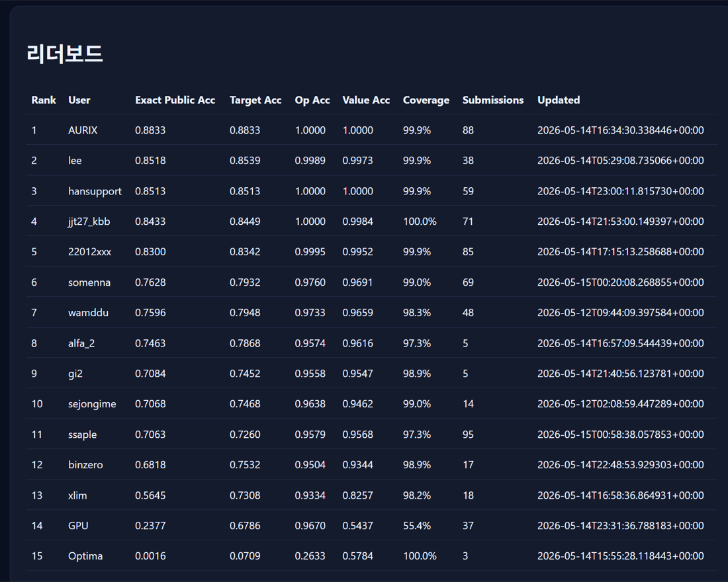
Task: Select user gi2 in the table
Action: click(x=75, y=374)
